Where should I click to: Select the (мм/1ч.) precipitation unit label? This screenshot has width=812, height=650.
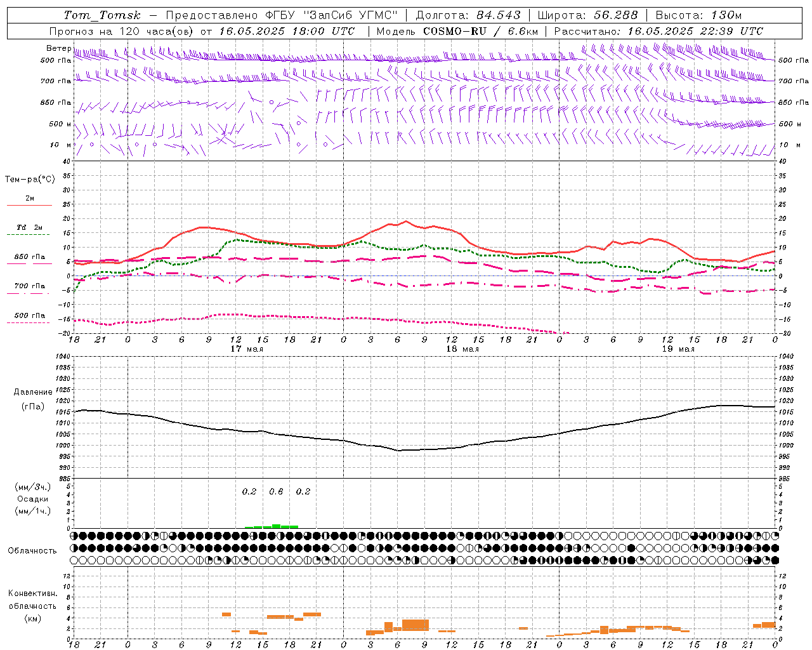point(33,511)
